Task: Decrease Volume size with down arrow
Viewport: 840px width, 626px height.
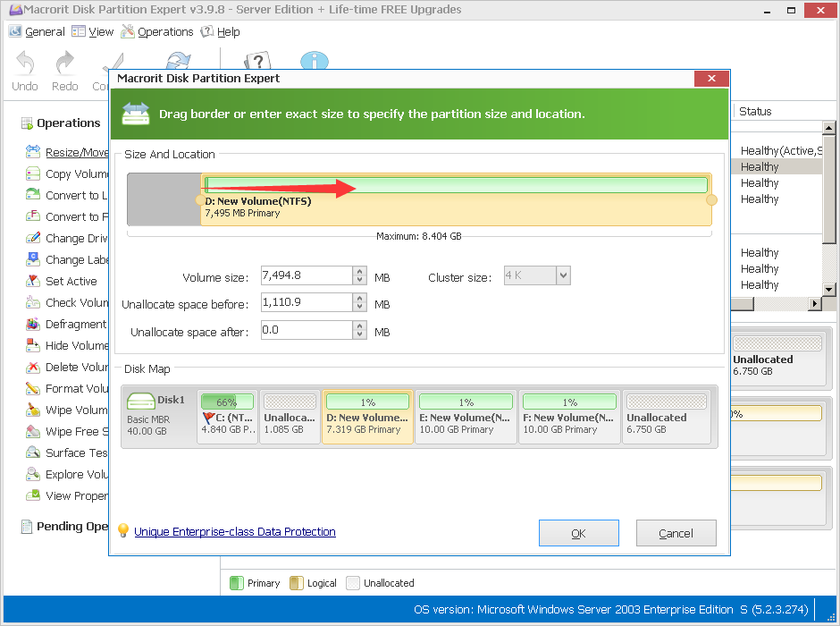Action: coord(360,280)
